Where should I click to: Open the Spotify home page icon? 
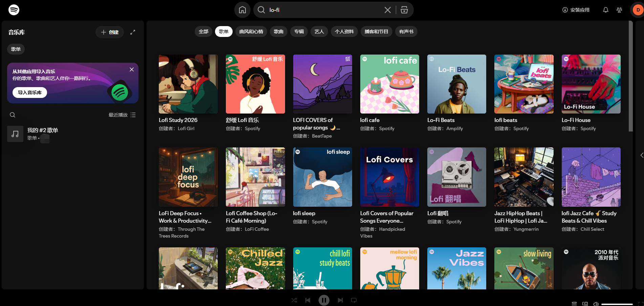click(x=242, y=9)
